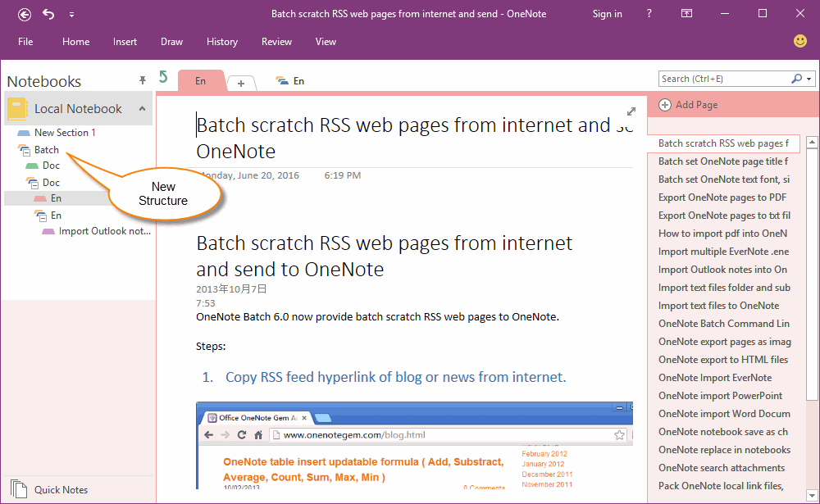Open page Import text files folder and sub
The height and width of the screenshot is (504, 820).
tap(723, 288)
